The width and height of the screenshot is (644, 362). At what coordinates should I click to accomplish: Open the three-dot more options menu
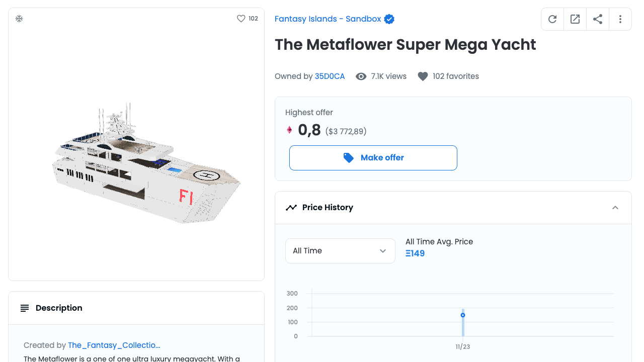click(620, 19)
